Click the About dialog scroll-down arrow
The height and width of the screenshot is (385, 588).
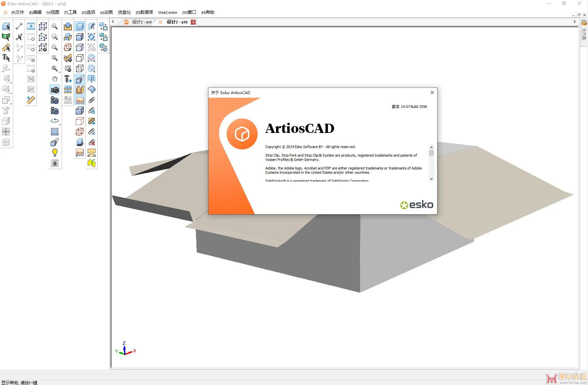click(x=431, y=179)
